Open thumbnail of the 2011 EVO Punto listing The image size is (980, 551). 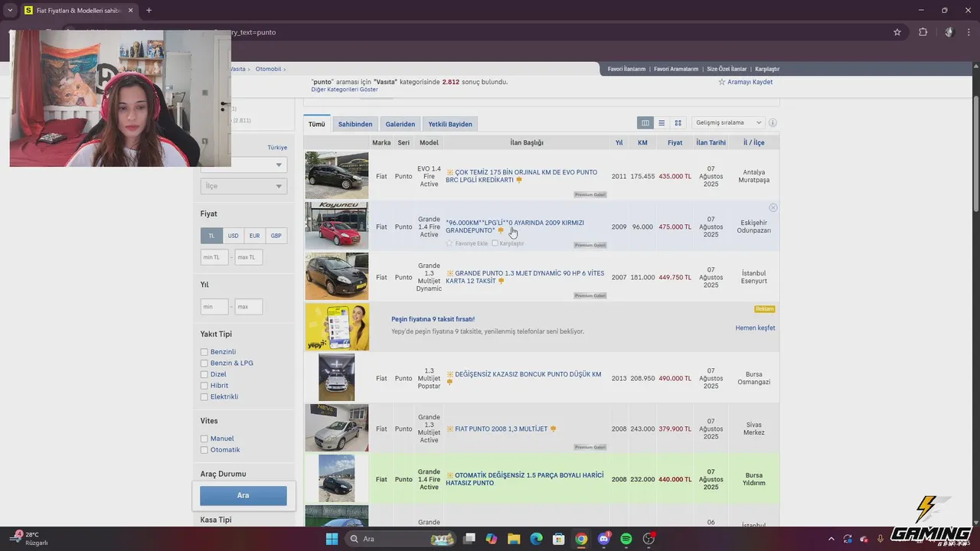[x=337, y=175]
